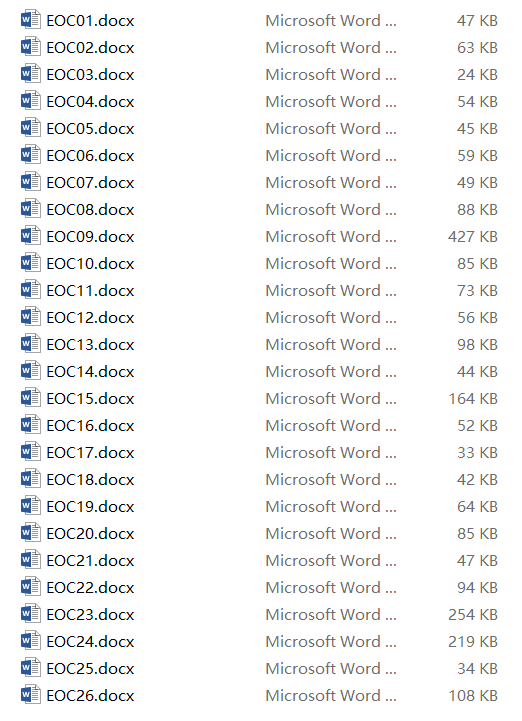
Task: Click the EOC11.docx file entry
Action: click(91, 291)
